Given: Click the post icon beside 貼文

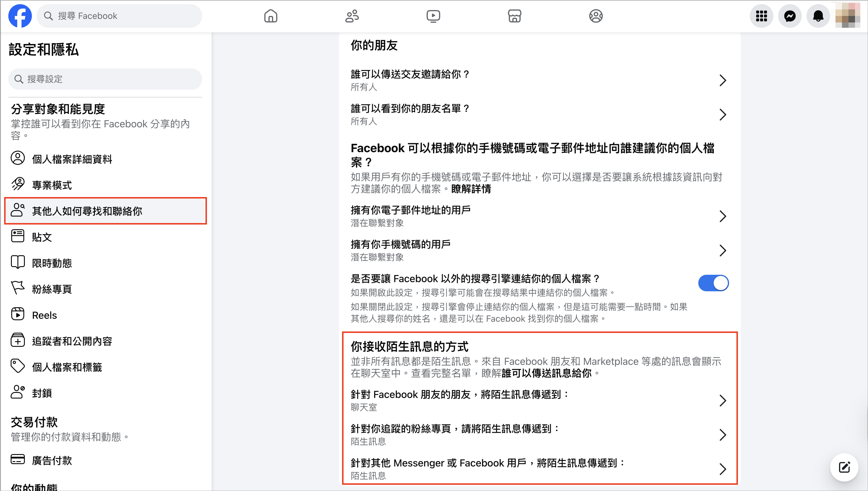Looking at the screenshot, I should 17,236.
